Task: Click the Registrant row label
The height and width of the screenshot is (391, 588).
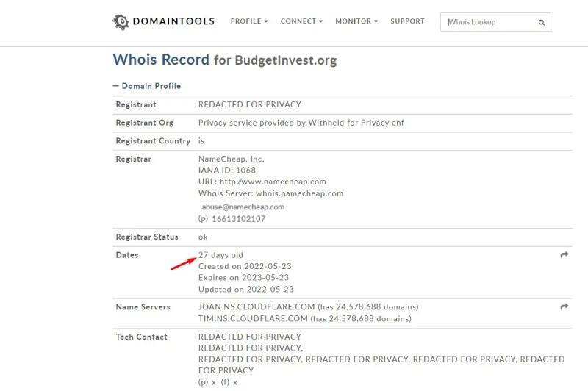Action: pyautogui.click(x=136, y=104)
